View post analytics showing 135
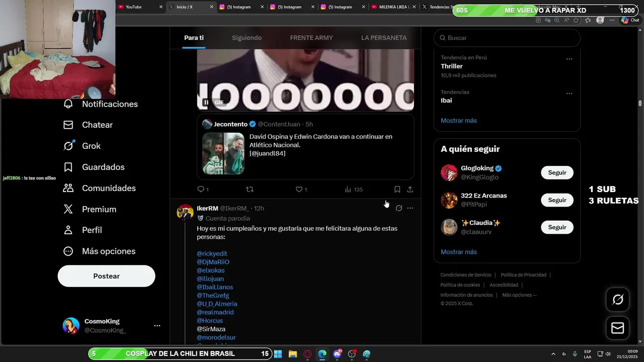Image resolution: width=644 pixels, height=362 pixels. pyautogui.click(x=353, y=190)
